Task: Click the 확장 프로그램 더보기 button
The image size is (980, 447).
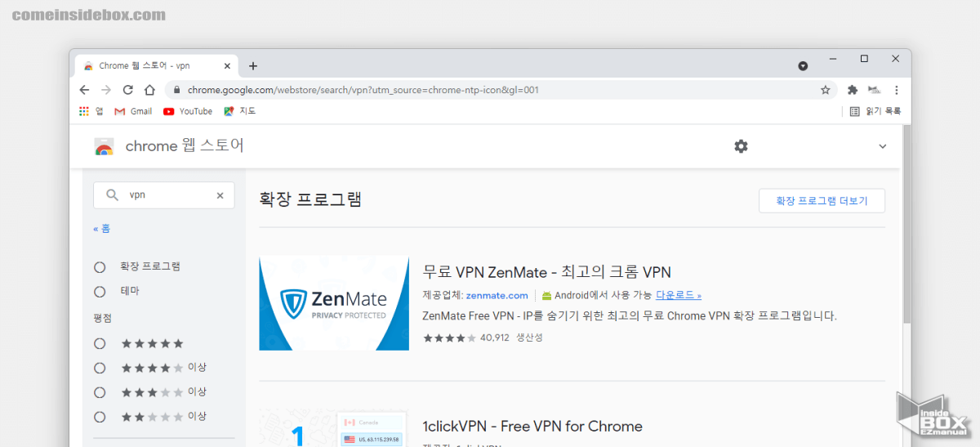Action: tap(822, 200)
